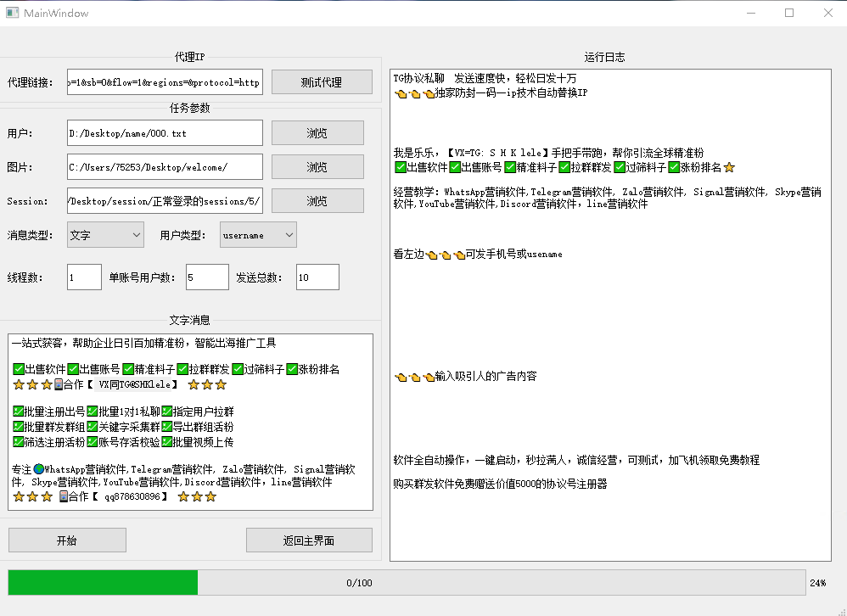Click "VX同TG@SHKlele" in the message box

point(135,384)
